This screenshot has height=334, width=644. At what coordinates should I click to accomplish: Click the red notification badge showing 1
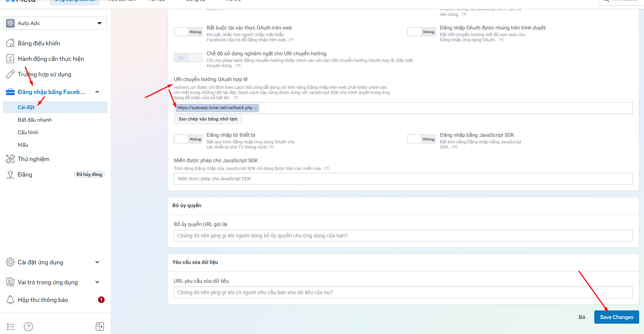(101, 300)
